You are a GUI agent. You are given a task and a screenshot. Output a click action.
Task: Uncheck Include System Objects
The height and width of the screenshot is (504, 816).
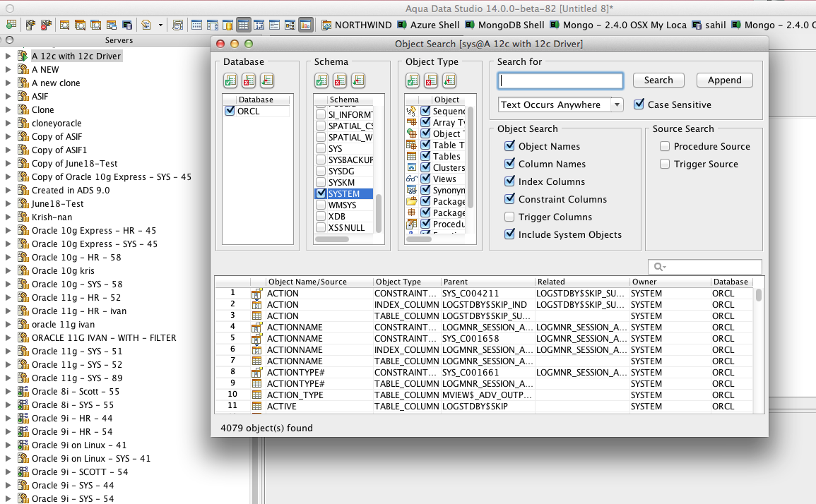click(x=509, y=234)
